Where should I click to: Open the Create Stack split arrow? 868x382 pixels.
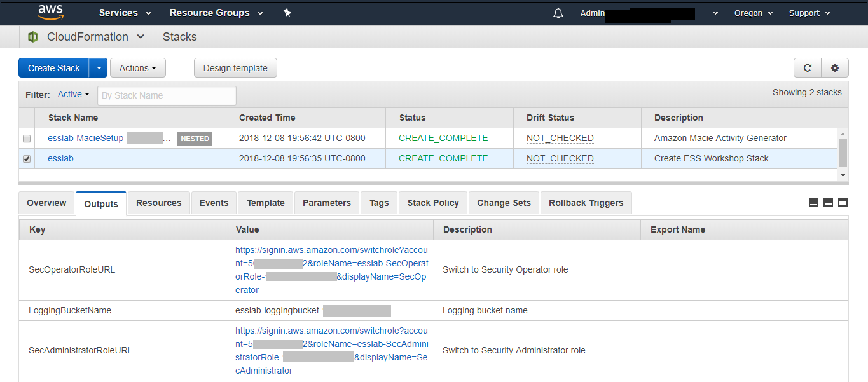(x=99, y=68)
